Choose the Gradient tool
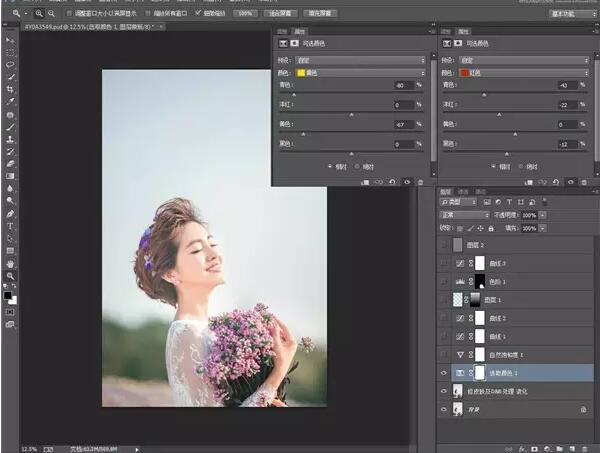This screenshot has height=453, width=600. (10, 175)
